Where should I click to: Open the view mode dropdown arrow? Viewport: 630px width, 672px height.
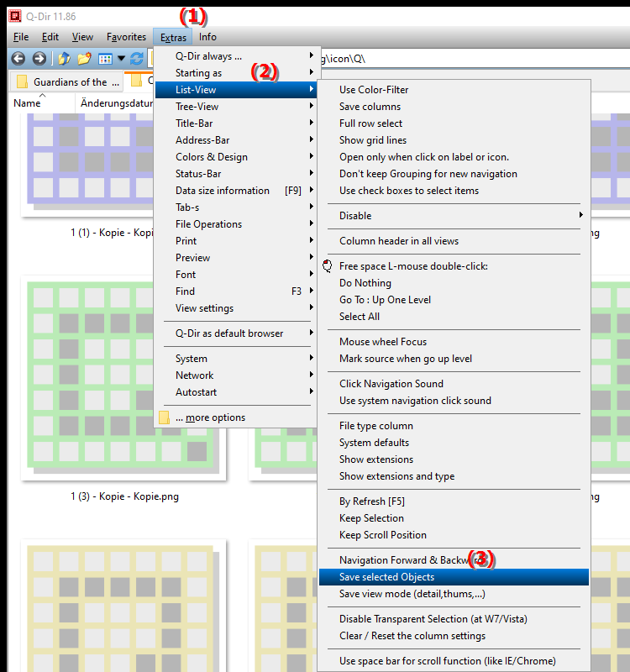click(121, 58)
